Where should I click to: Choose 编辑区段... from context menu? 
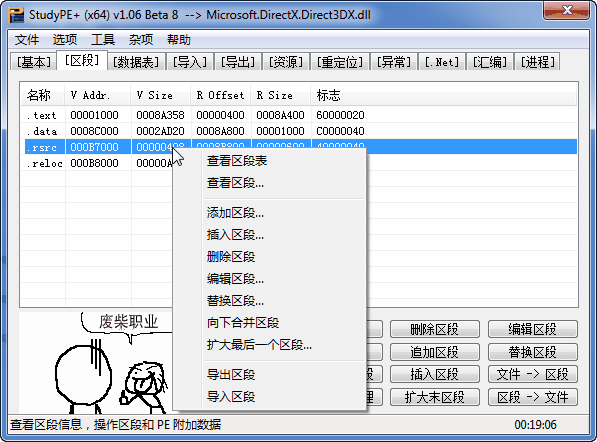(270, 279)
